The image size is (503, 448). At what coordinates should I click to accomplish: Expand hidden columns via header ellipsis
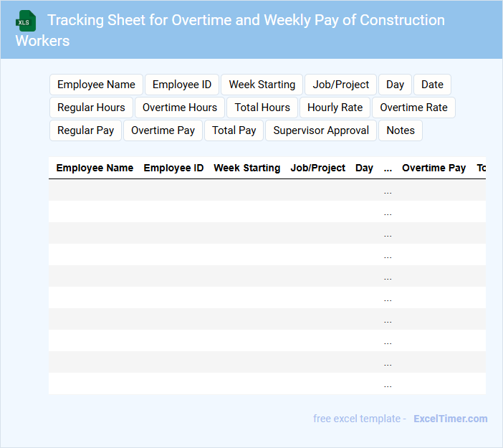point(388,168)
